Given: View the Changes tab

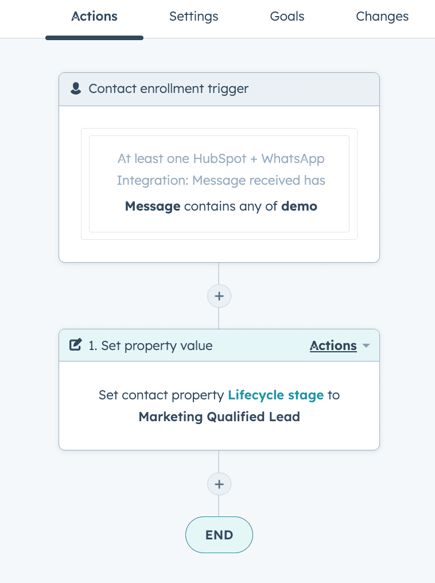Looking at the screenshot, I should coord(382,16).
